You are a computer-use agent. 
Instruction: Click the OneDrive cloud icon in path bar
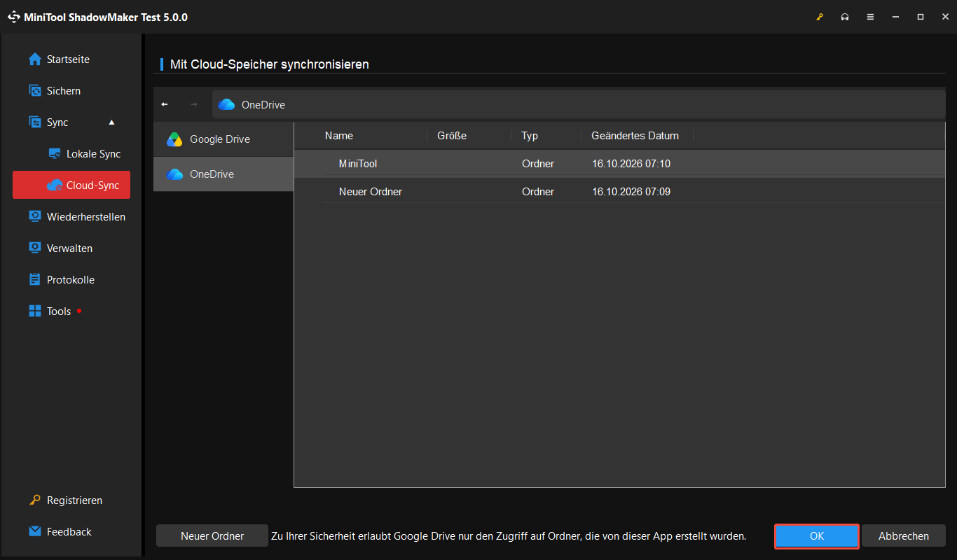pyautogui.click(x=226, y=105)
